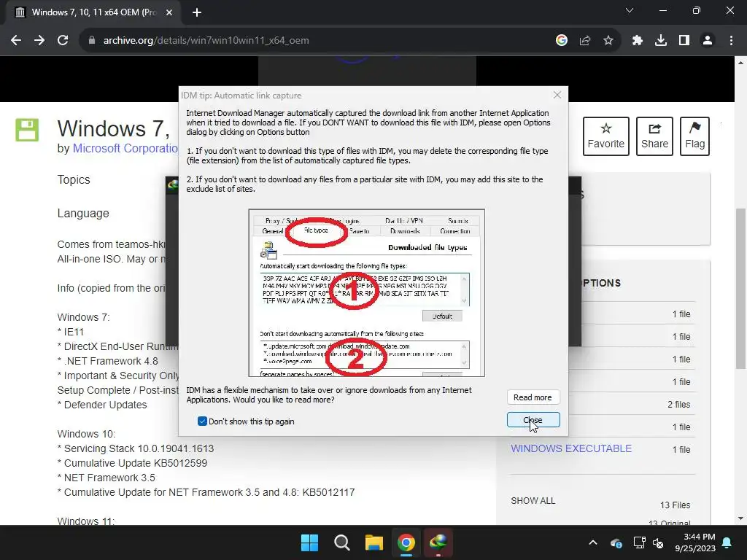Open the Microsoft Corporation link

(125, 148)
